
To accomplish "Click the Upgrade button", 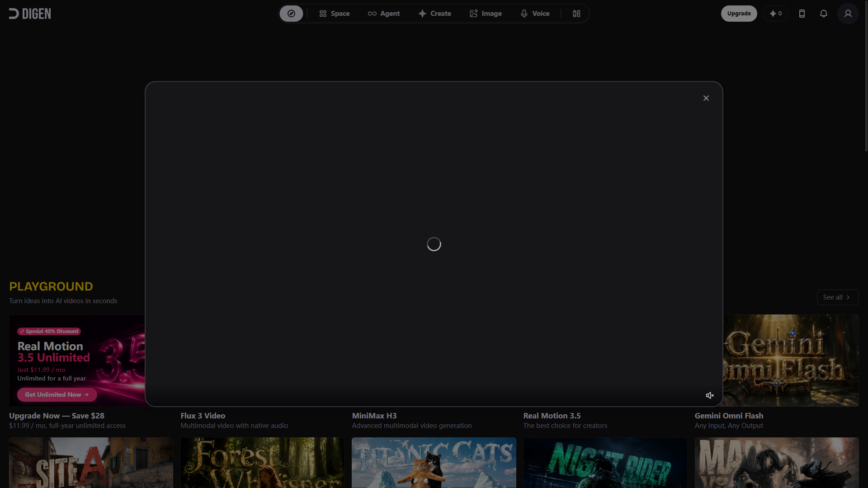I will click(x=739, y=14).
